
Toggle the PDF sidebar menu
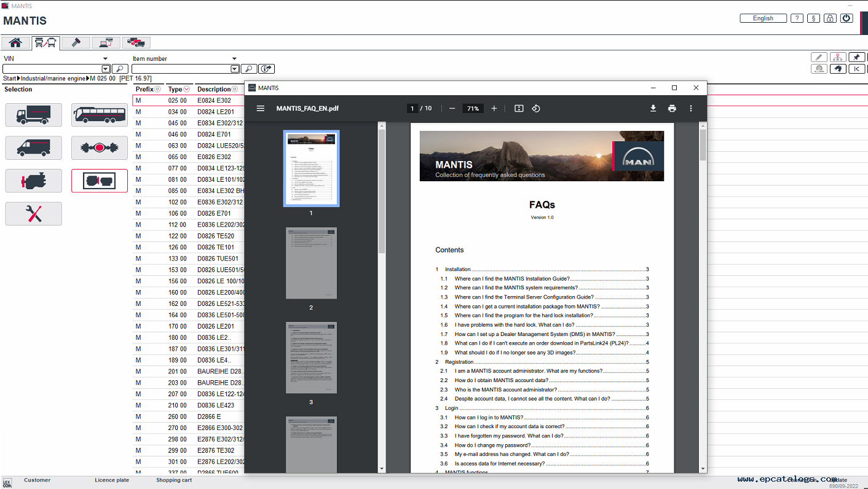(261, 109)
